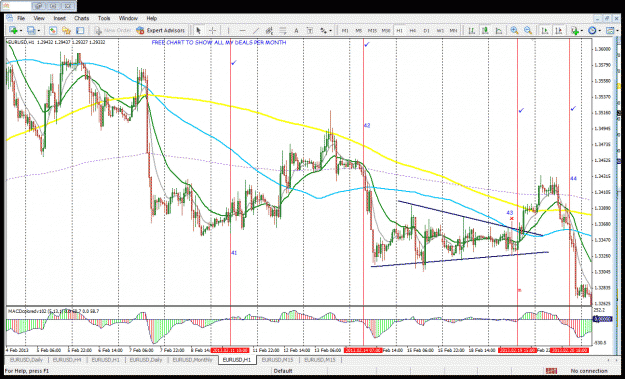The height and width of the screenshot is (379, 625).
Task: Click the application icon beside File
Action: (x=9, y=18)
